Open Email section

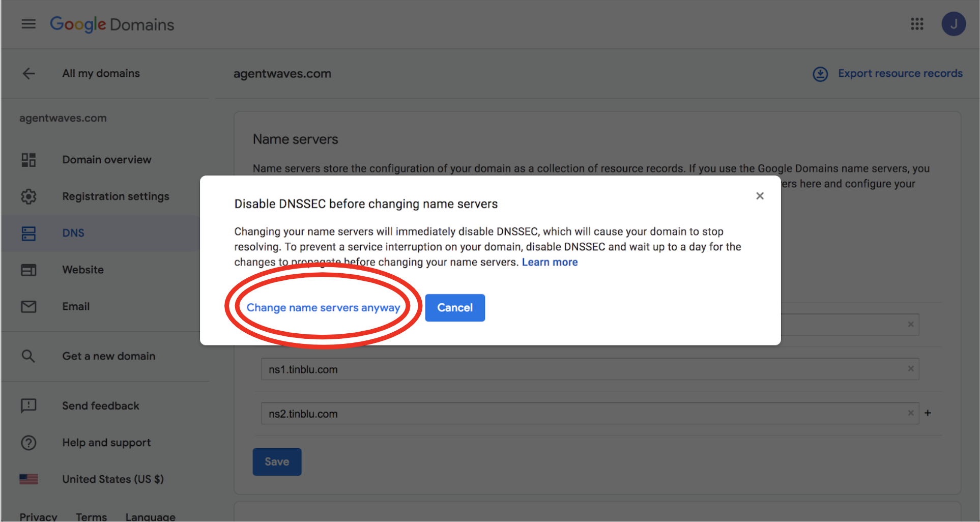[76, 306]
